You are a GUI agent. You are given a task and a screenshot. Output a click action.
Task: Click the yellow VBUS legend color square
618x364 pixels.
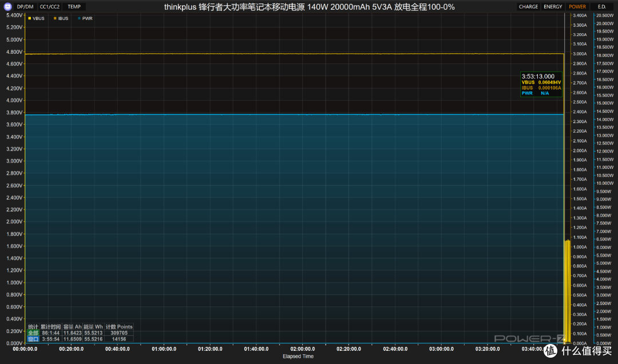(30, 18)
